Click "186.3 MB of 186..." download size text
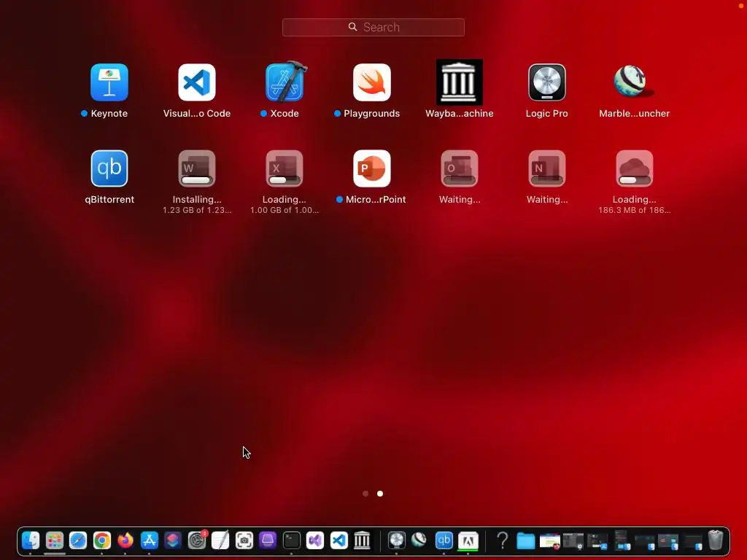 [x=634, y=210]
